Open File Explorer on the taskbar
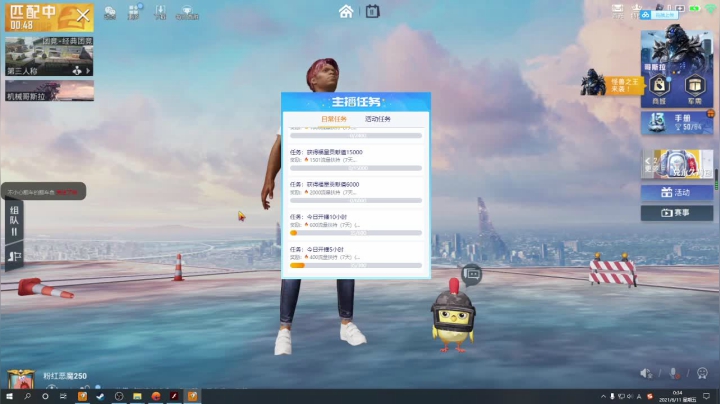 click(137, 396)
